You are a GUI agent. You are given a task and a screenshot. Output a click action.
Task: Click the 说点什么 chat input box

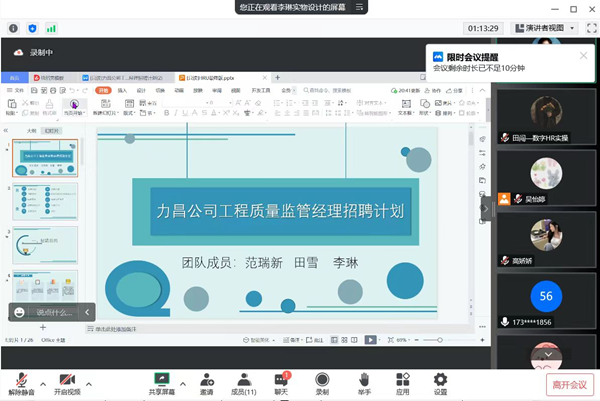[x=50, y=313]
